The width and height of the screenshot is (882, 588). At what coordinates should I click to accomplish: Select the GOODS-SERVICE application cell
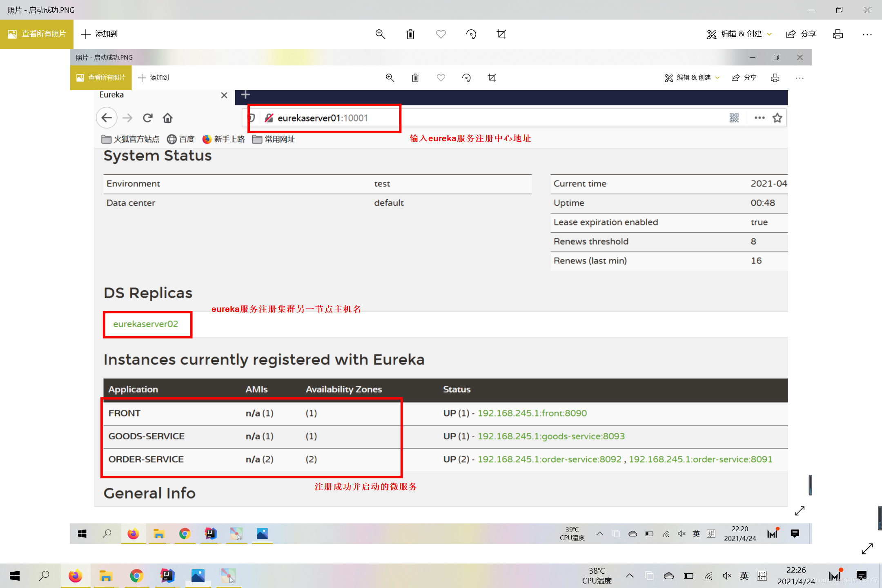(x=147, y=436)
